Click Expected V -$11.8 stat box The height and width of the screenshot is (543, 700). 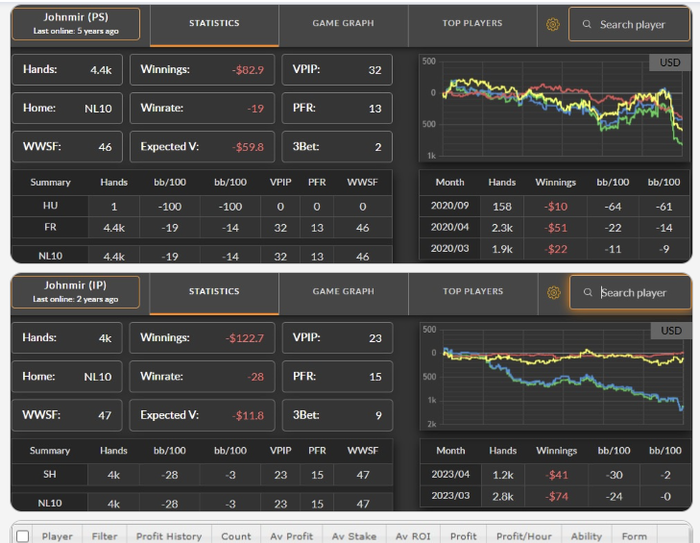pyautogui.click(x=202, y=415)
